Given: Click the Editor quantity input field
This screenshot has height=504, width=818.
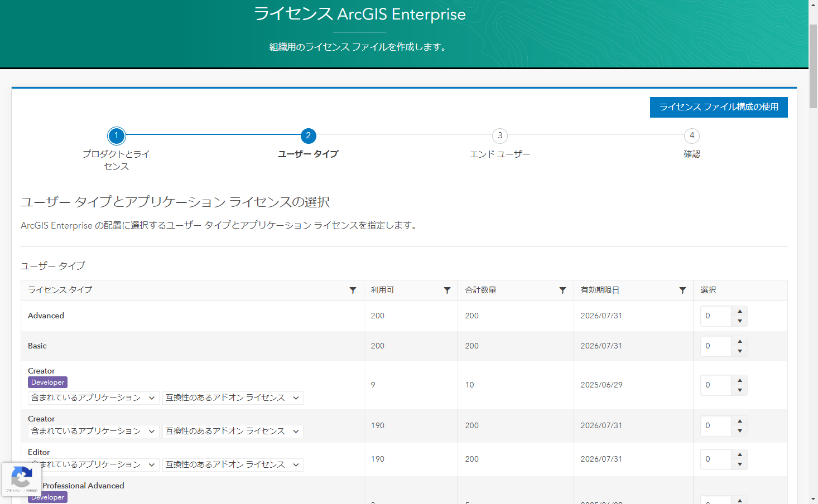Looking at the screenshot, I should [x=716, y=459].
